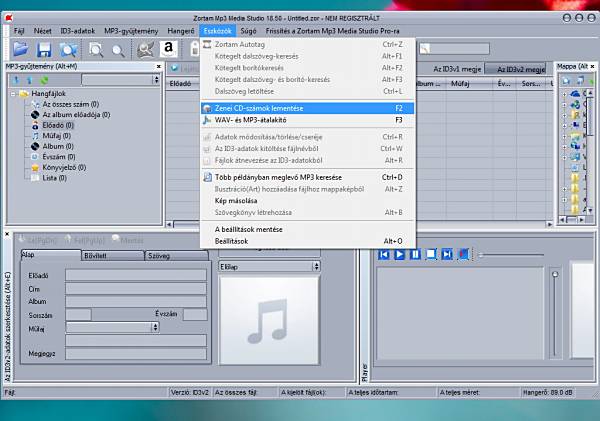600x421 pixels.
Task: Choose 'WAV- és MP3-átalakító' menu entry
Action: click(x=308, y=120)
